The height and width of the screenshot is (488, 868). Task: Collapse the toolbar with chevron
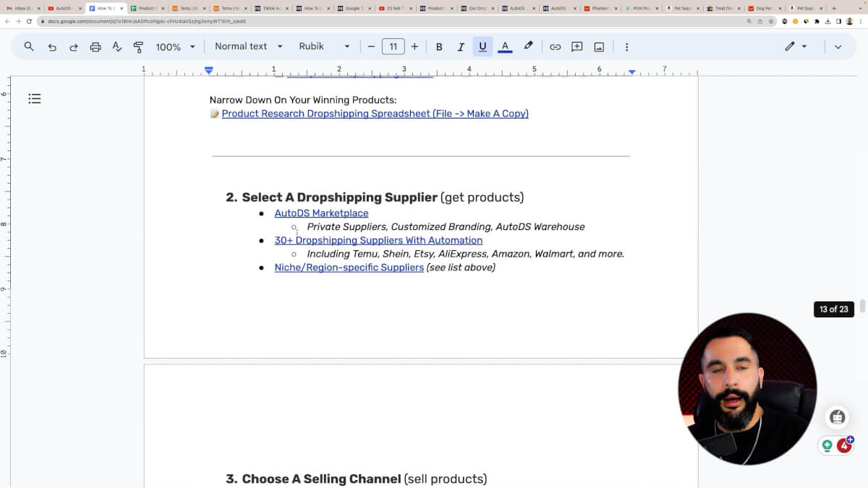point(838,46)
